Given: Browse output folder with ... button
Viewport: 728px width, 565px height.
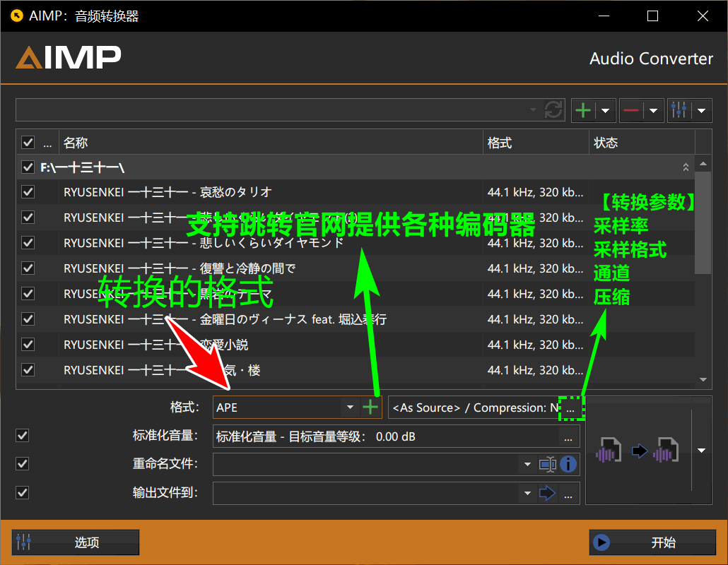Looking at the screenshot, I should [x=568, y=493].
